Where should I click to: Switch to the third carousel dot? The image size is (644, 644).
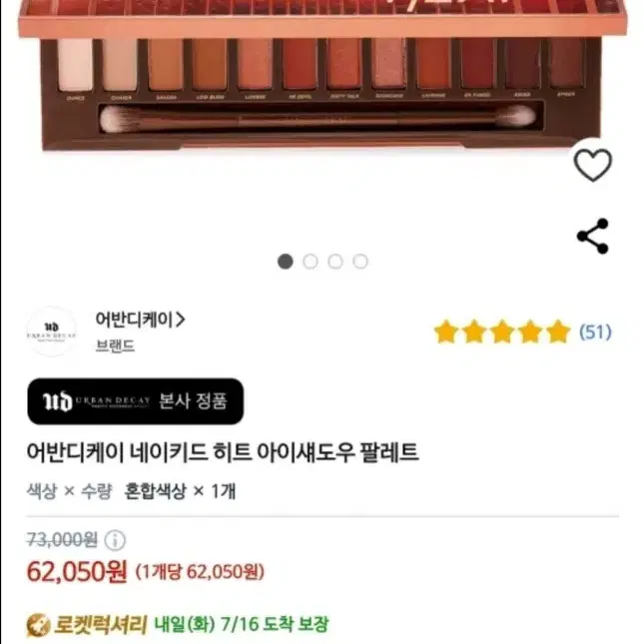point(335,262)
